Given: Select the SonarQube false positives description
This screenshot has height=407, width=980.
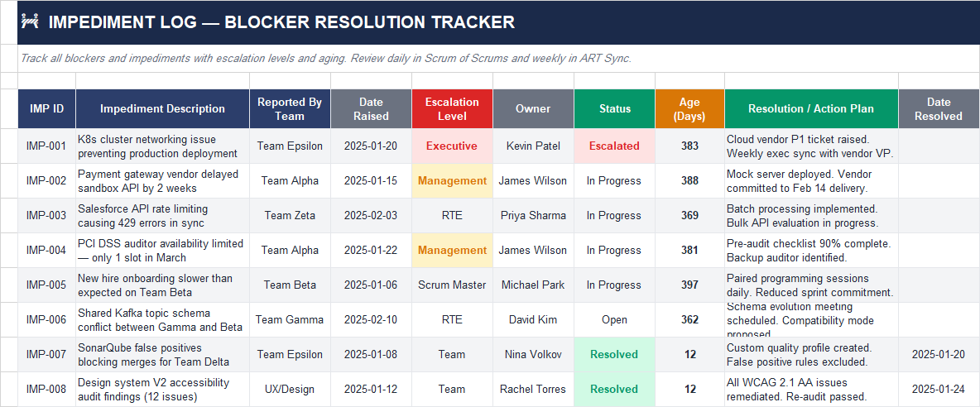Looking at the screenshot, I should pos(162,355).
